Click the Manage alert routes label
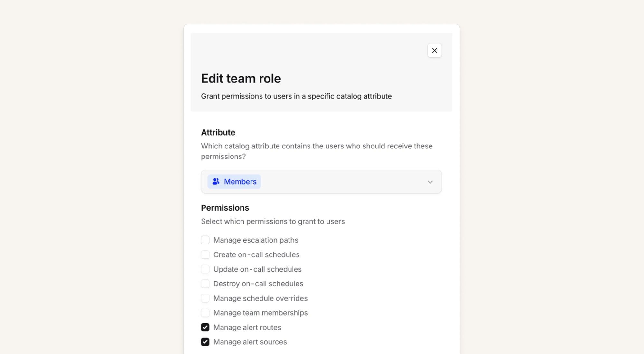 [247, 327]
